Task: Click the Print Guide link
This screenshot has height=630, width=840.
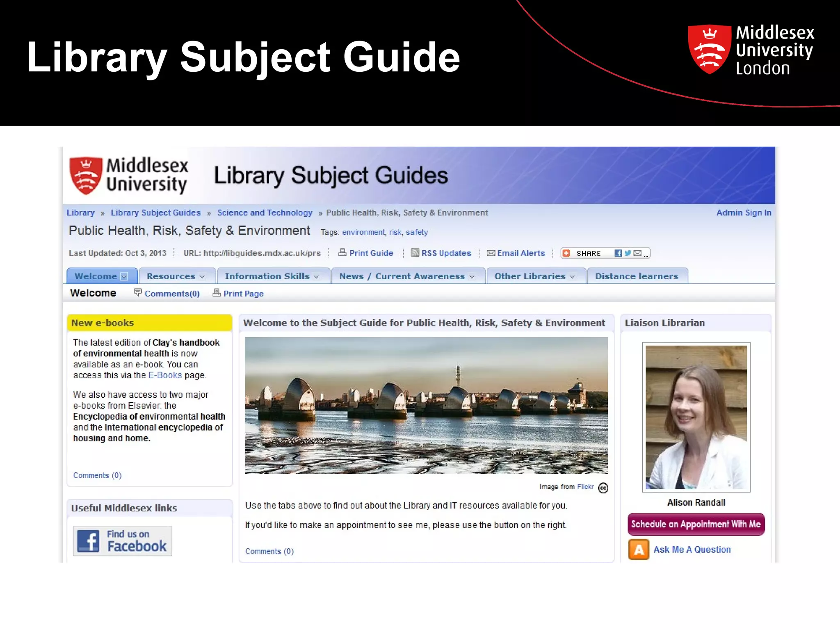Action: [x=371, y=253]
